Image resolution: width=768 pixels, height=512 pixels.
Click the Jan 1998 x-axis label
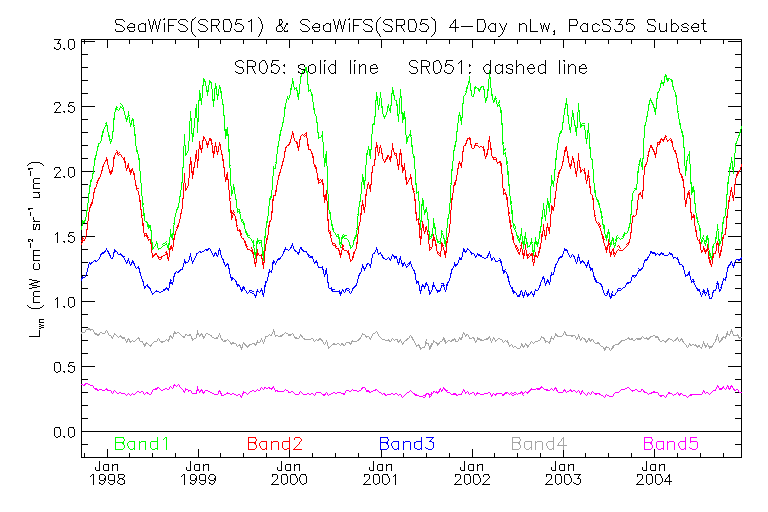pos(107,473)
